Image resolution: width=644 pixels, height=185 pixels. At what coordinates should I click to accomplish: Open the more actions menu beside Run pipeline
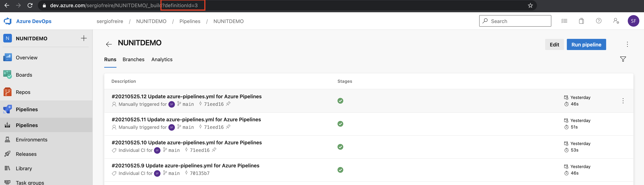[x=627, y=44]
